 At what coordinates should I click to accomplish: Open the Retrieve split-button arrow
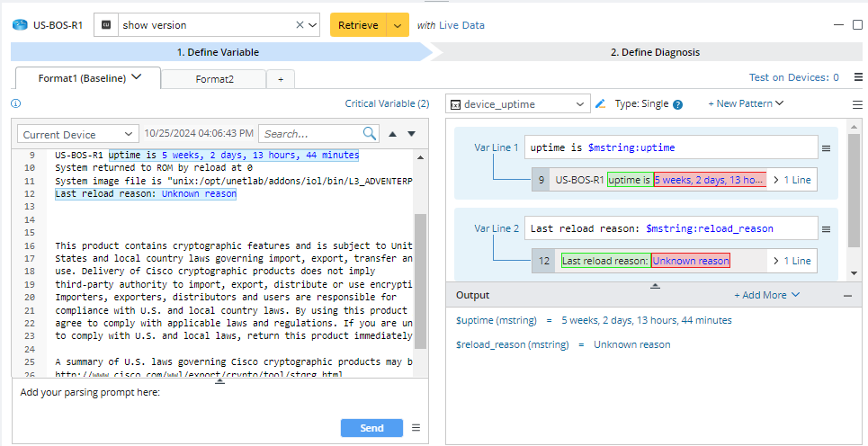(x=398, y=25)
